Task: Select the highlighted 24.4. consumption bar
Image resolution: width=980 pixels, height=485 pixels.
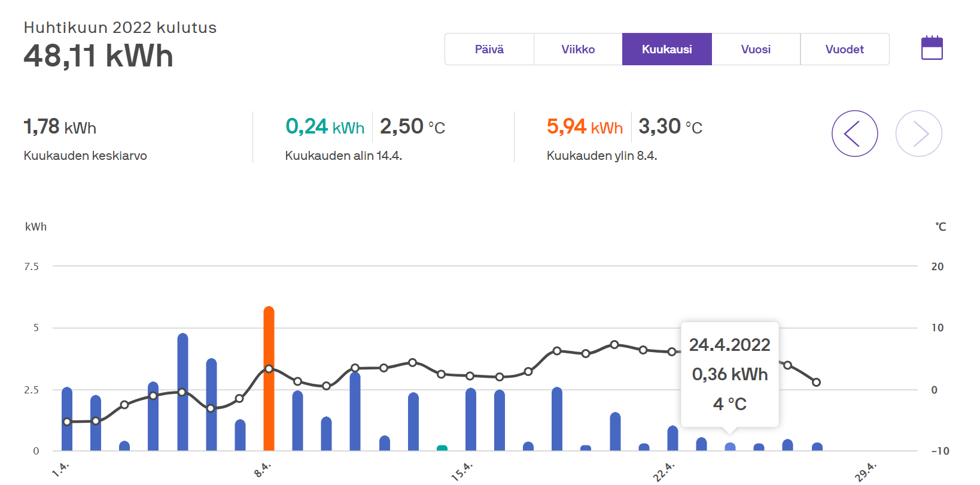Action: (730, 447)
